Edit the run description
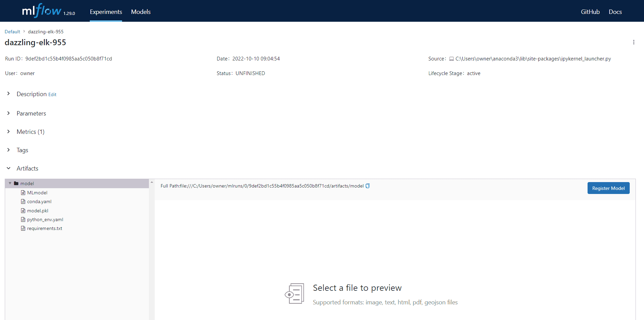The image size is (644, 320). tap(52, 94)
